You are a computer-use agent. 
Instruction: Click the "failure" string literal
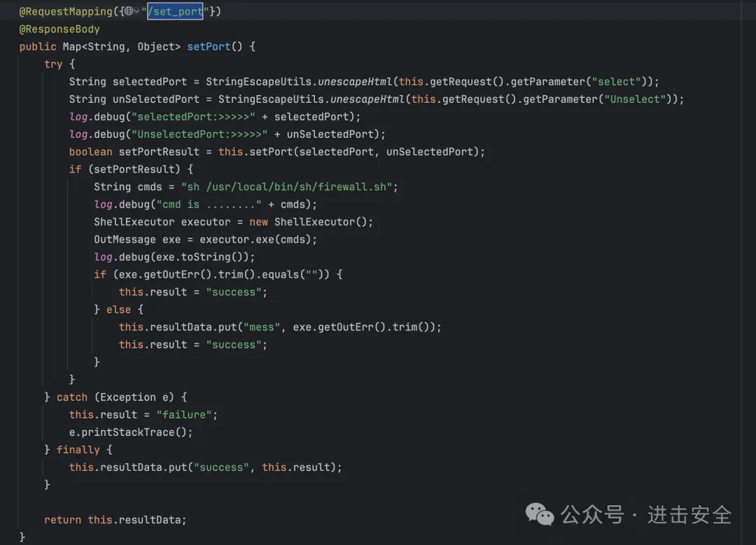187,414
